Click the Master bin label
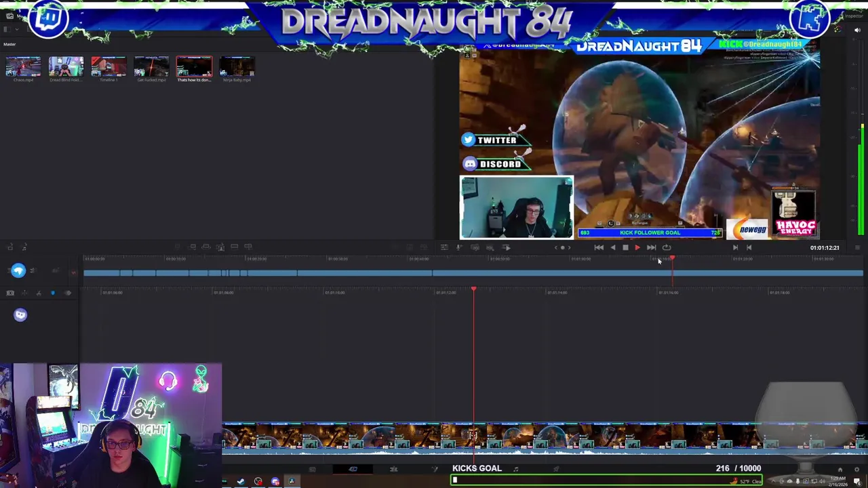The width and height of the screenshot is (868, 488). click(x=9, y=45)
